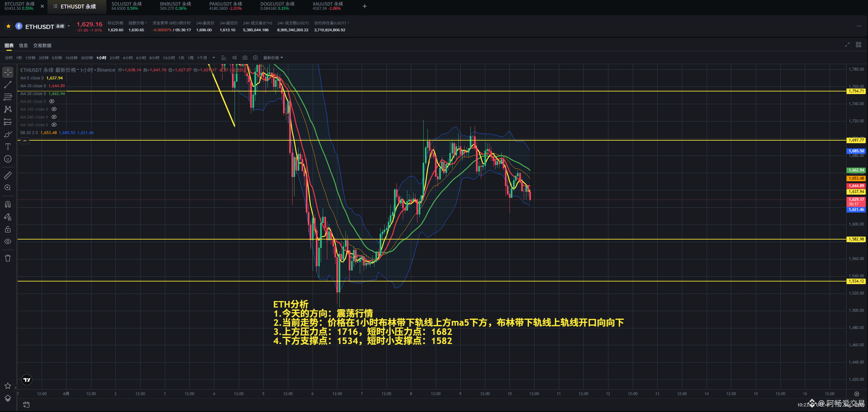Show the hidden MA 60 indicator
This screenshot has height=412, width=868.
tap(51, 101)
